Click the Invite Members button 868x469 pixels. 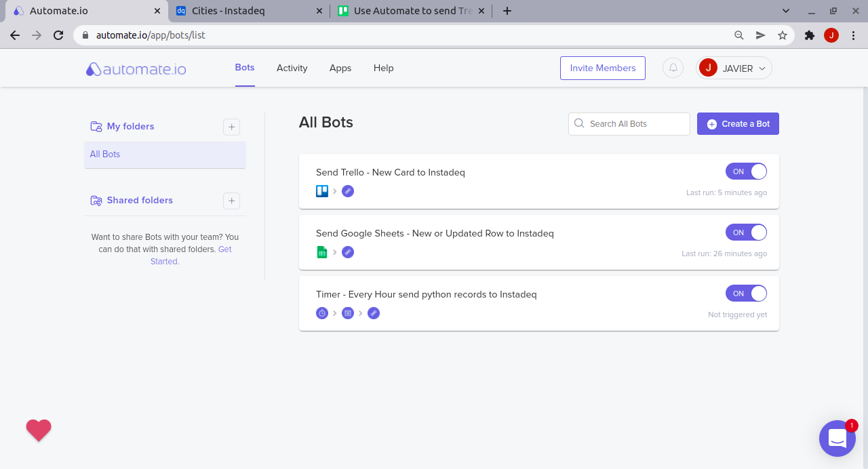(x=603, y=68)
